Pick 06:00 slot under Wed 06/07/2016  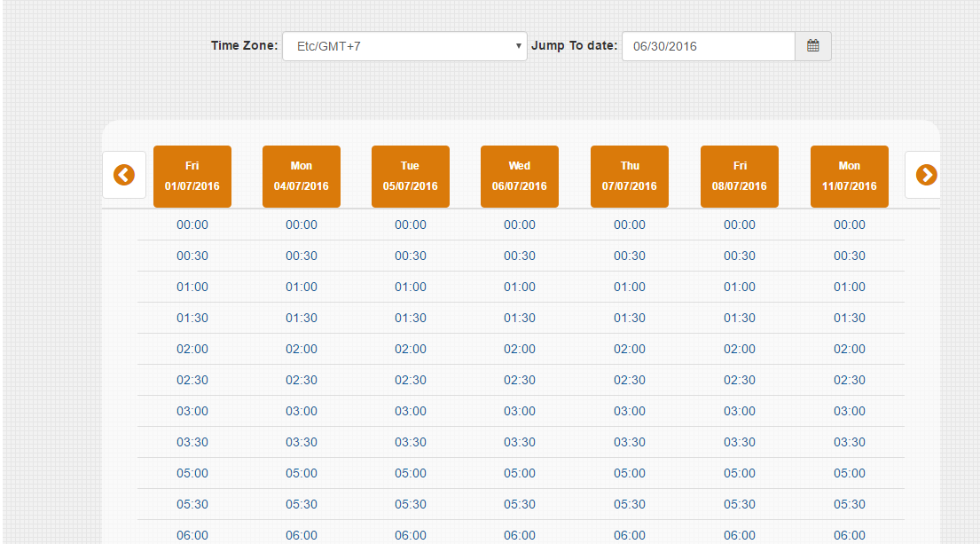(520, 535)
